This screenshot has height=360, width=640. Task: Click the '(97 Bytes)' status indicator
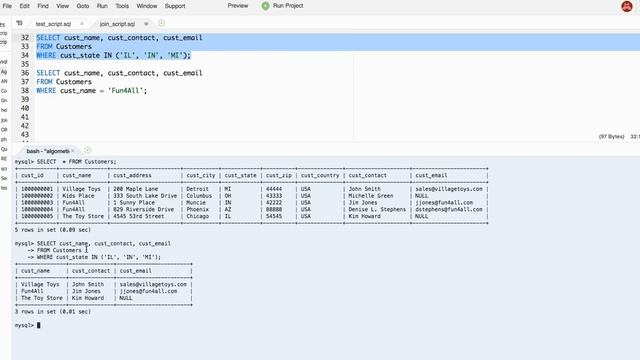pos(611,137)
